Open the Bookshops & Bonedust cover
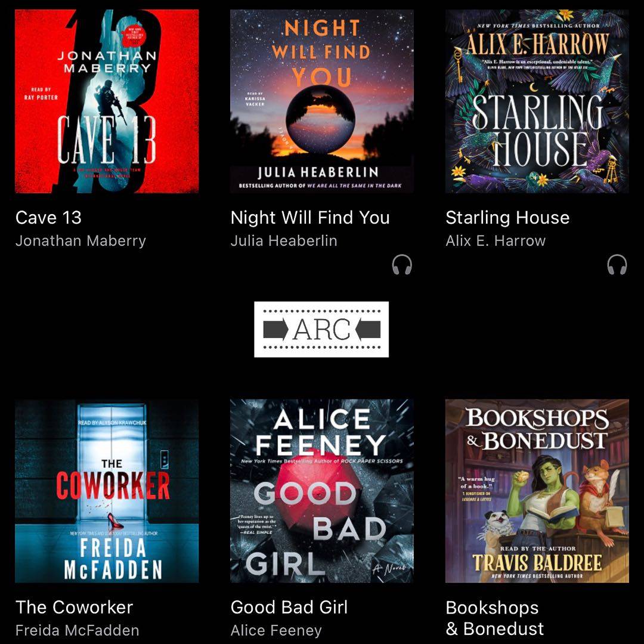 coord(537,491)
